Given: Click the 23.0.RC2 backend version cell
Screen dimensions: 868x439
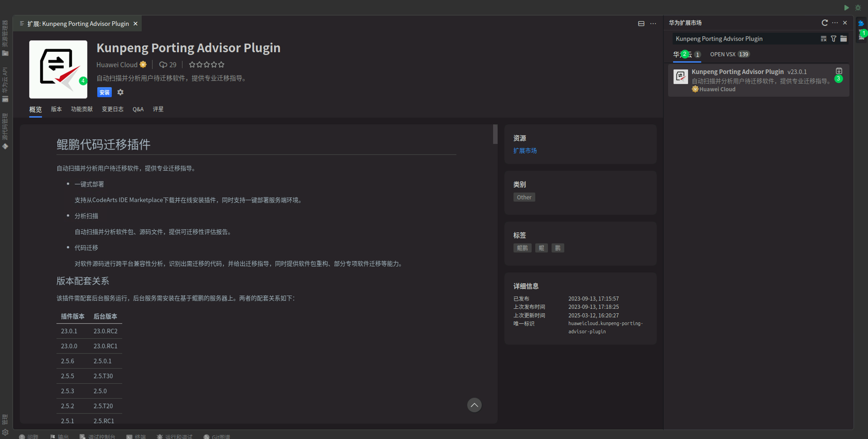Looking at the screenshot, I should pos(105,332).
